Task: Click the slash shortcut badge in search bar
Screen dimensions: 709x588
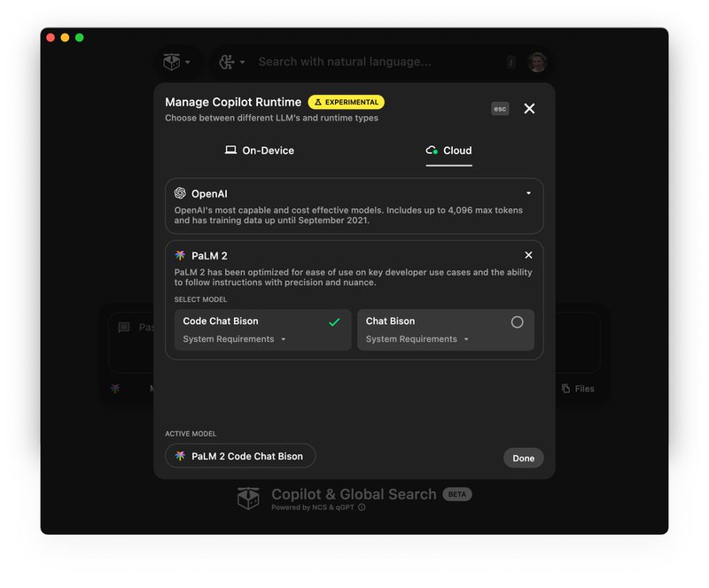Action: [511, 62]
